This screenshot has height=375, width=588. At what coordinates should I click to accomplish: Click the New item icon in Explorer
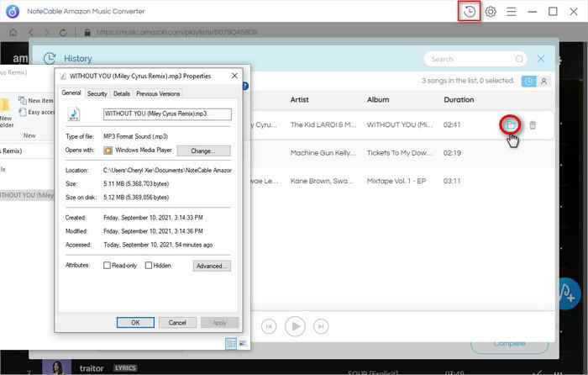click(23, 100)
